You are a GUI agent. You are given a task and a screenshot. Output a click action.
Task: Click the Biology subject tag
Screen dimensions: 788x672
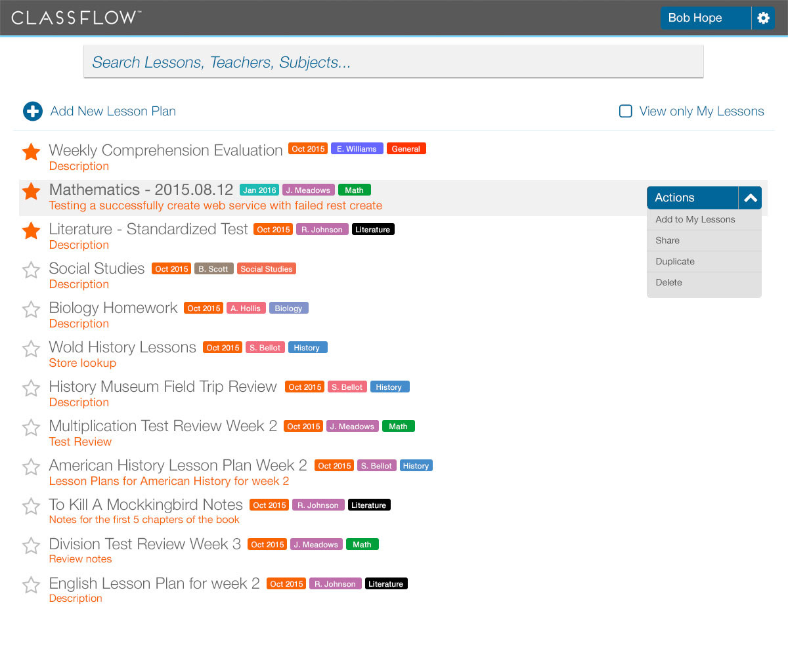coord(288,308)
